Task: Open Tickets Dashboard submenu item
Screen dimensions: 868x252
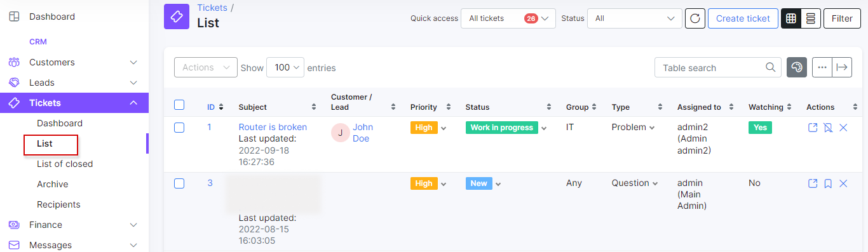Action: pyautogui.click(x=60, y=123)
